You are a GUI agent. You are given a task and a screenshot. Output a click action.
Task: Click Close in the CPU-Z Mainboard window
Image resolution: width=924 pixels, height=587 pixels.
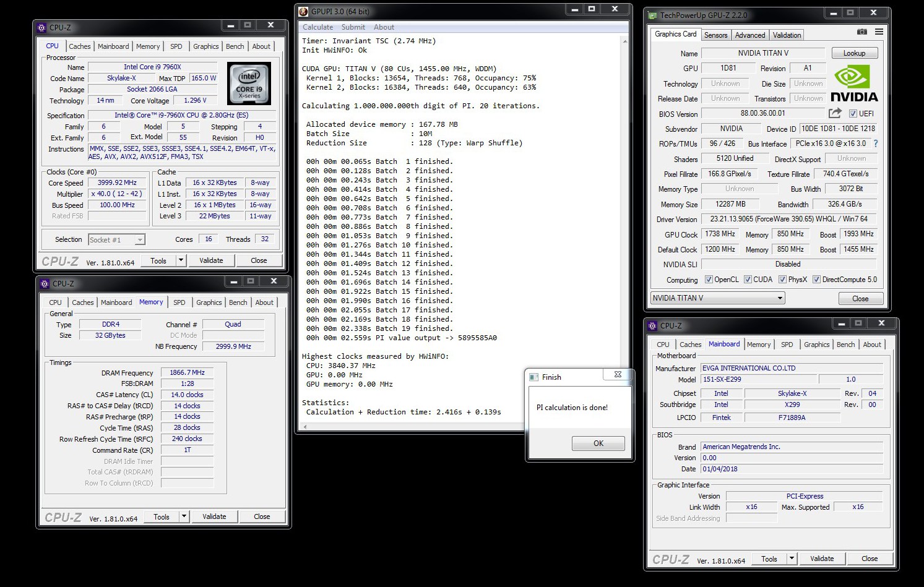click(x=870, y=559)
